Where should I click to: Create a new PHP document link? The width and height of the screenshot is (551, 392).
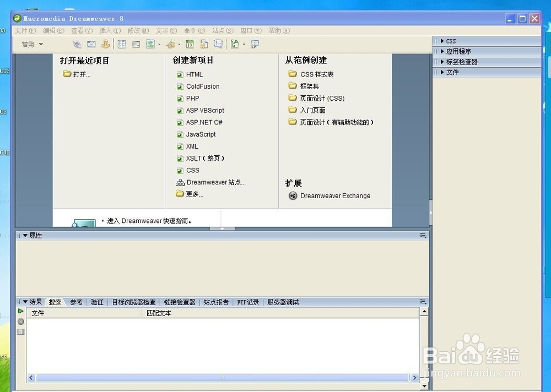click(192, 99)
